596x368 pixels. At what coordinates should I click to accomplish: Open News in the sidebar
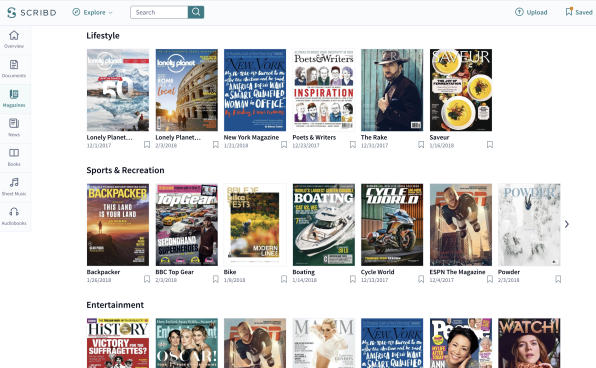pos(14,128)
